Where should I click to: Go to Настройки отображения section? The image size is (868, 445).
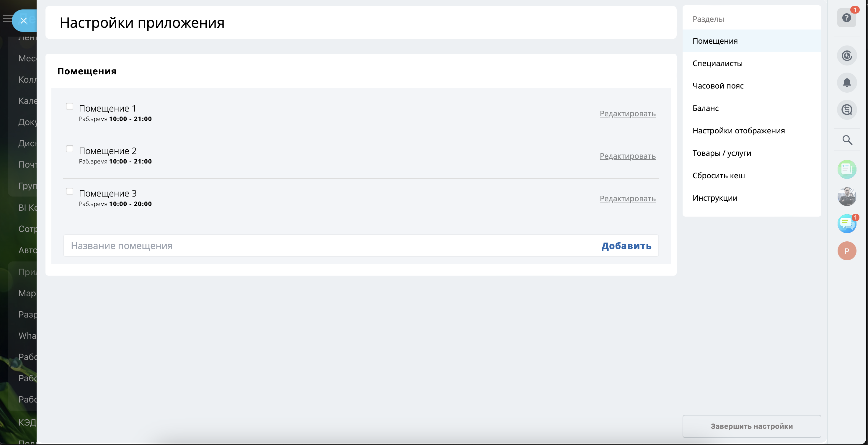pos(738,131)
